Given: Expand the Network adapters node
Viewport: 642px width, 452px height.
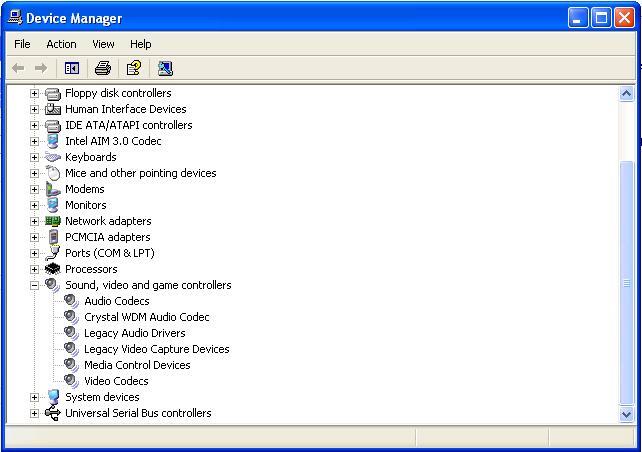Looking at the screenshot, I should 34,221.
